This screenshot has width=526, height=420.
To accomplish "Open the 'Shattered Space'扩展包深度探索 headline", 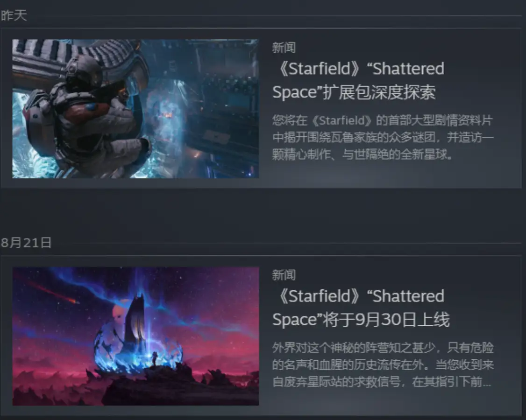I will point(358,80).
